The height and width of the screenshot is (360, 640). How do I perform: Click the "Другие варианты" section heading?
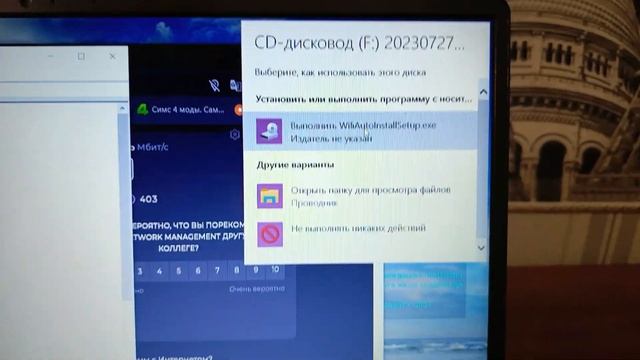pyautogui.click(x=295, y=164)
